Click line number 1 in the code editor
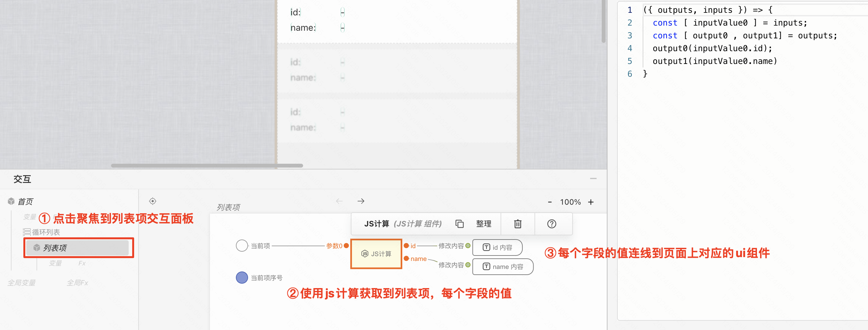This screenshot has width=868, height=330. point(630,10)
